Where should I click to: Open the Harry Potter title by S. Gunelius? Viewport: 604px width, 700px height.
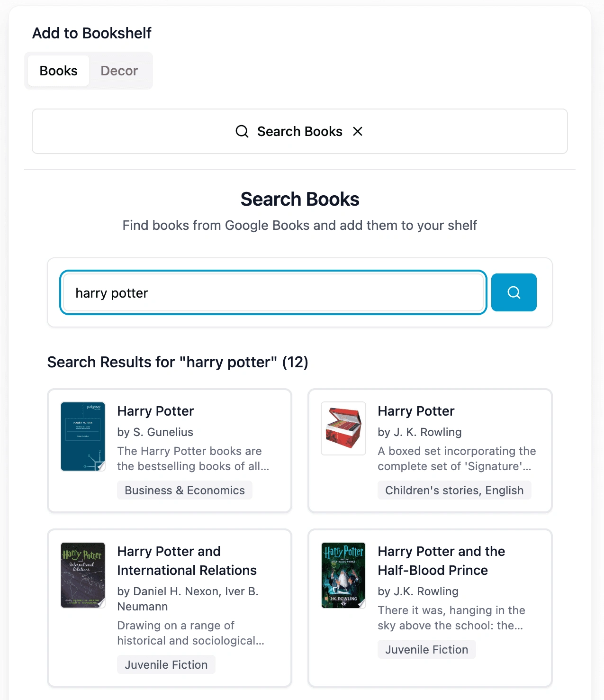coord(156,411)
